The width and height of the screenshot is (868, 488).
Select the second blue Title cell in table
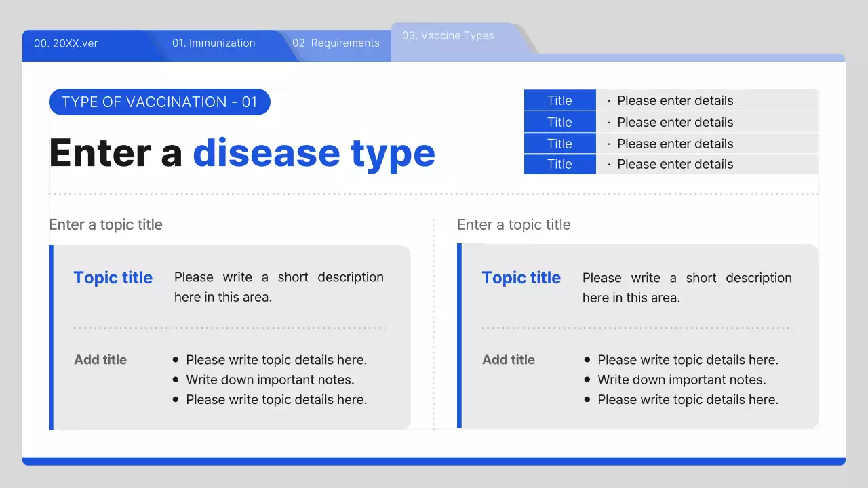pos(559,122)
